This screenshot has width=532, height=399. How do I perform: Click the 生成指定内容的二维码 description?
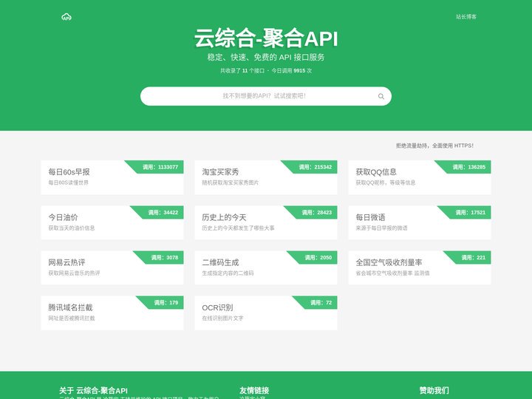pyautogui.click(x=228, y=273)
